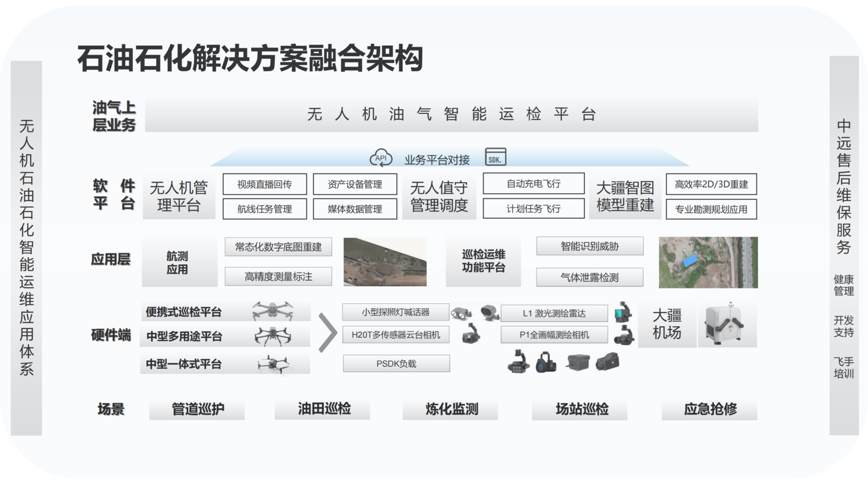Click the gray chevron arrow after drone list
The image size is (868, 488).
[x=328, y=333]
